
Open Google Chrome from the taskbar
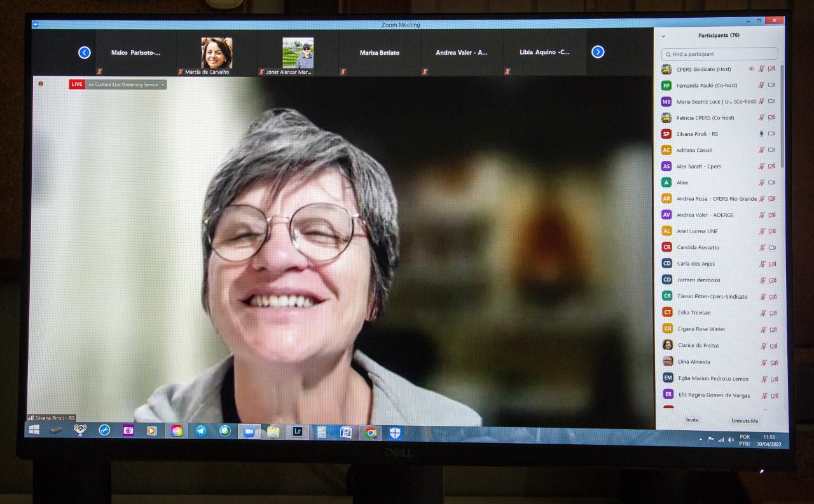(x=371, y=433)
